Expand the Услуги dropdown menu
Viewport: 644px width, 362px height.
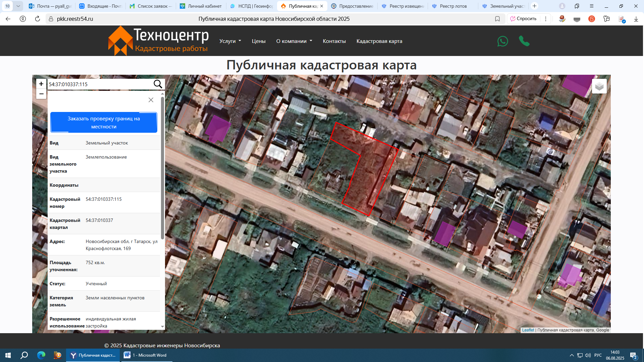pyautogui.click(x=230, y=41)
